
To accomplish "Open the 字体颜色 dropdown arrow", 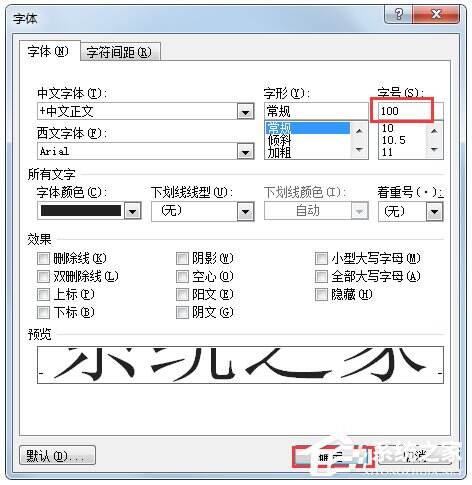I will pyautogui.click(x=133, y=211).
